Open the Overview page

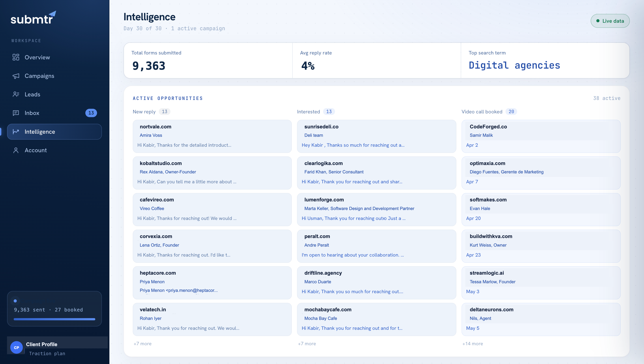tap(54, 57)
